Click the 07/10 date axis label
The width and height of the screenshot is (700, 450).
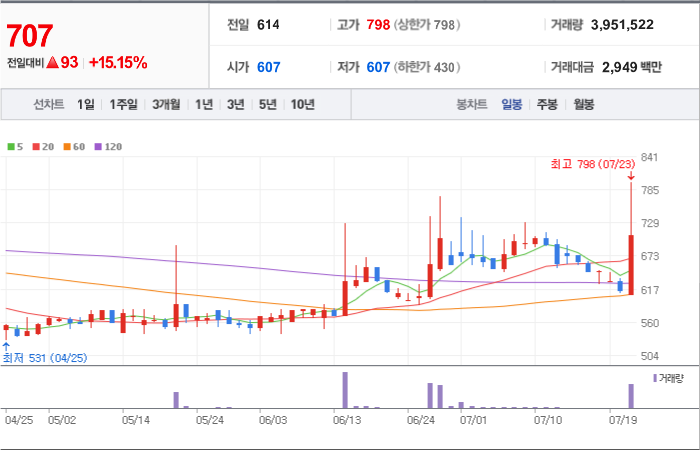pyautogui.click(x=548, y=420)
